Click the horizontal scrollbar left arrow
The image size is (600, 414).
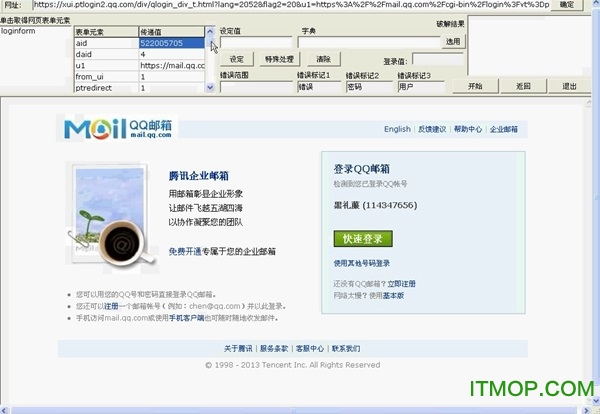coord(4,411)
